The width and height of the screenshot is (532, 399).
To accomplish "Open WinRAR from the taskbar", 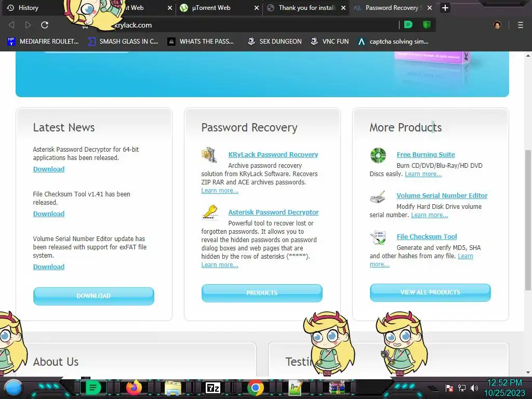I will pyautogui.click(x=337, y=388).
